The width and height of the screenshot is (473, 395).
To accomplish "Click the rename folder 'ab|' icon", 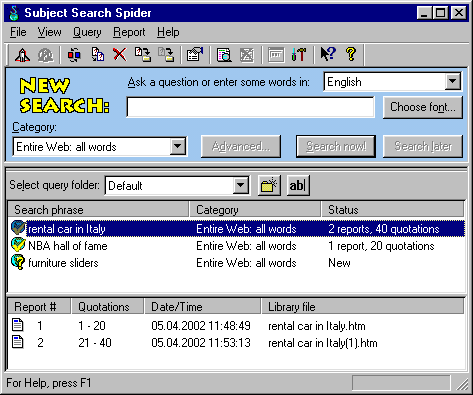I will (x=298, y=185).
